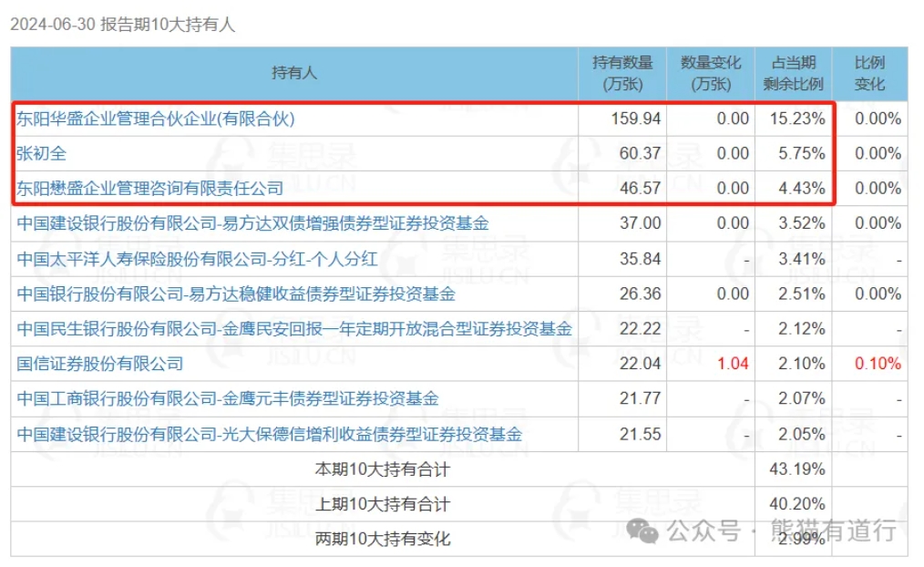The width and height of the screenshot is (924, 567).
Task: Select the 2024-06-30 报告期10大持有人 title
Action: pos(123,25)
